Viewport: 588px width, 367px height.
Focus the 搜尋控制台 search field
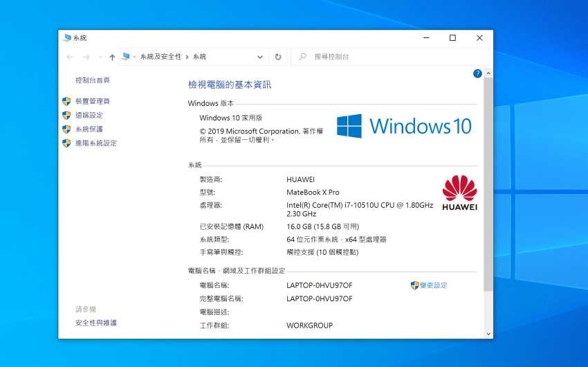point(390,57)
